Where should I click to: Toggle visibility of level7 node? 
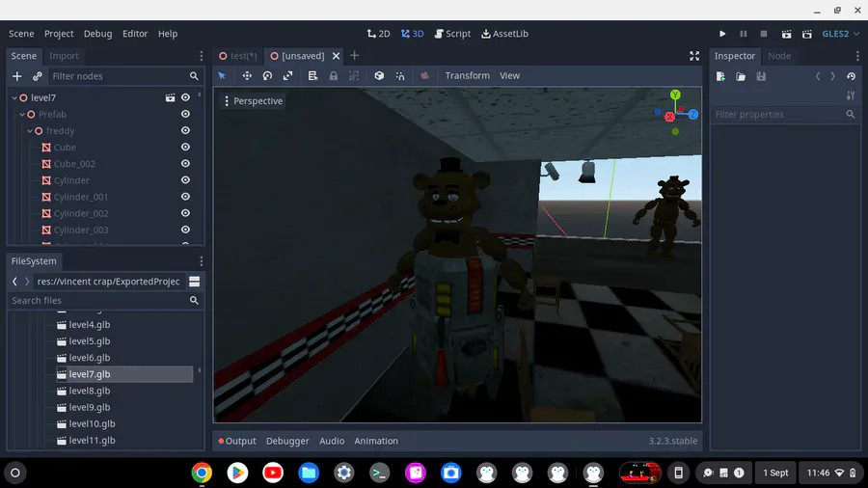pyautogui.click(x=185, y=97)
